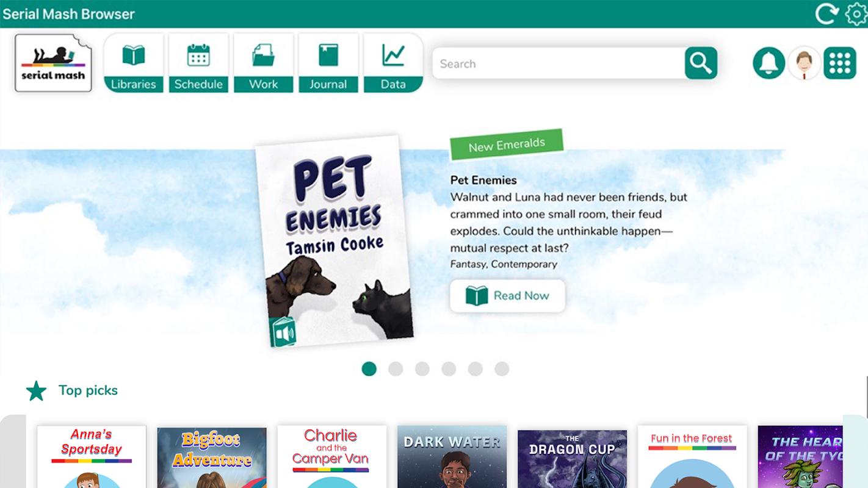The width and height of the screenshot is (868, 488).
Task: Open the apps grid menu
Action: (x=840, y=63)
